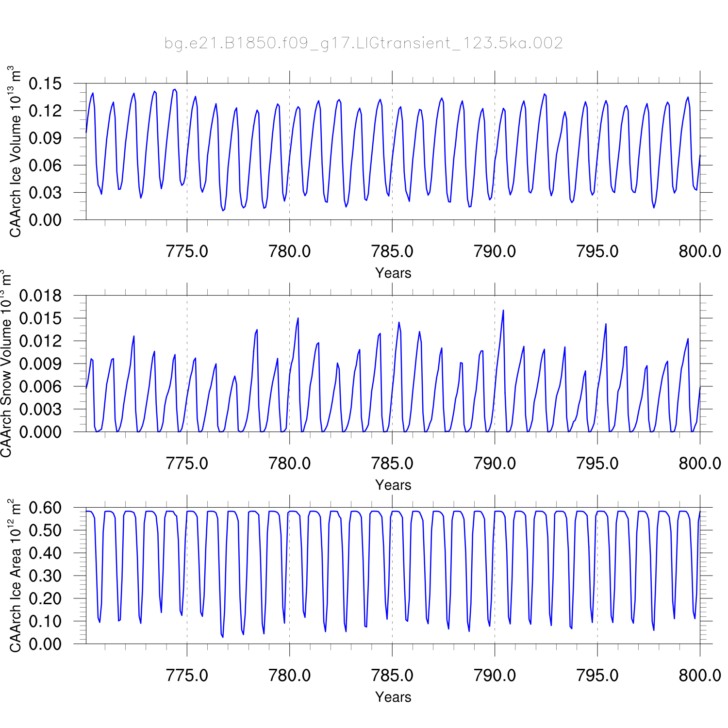This screenshot has width=728, height=728.
Task: Click the 0.30 tick label on ice area axis
Action: 45,576
